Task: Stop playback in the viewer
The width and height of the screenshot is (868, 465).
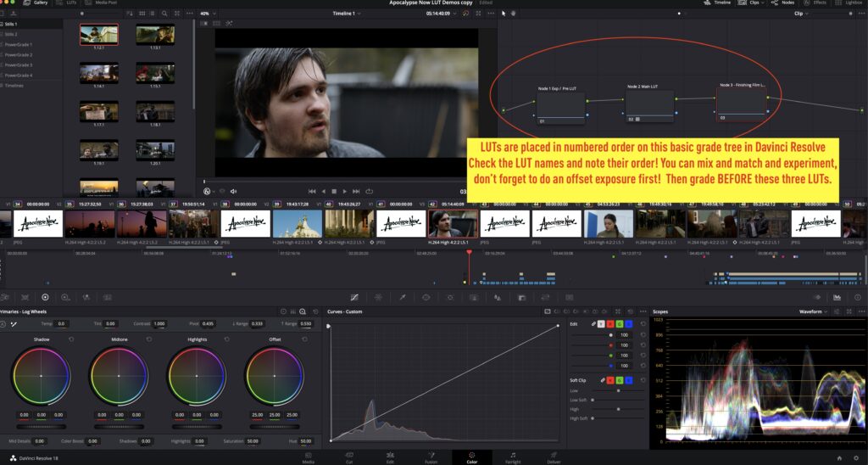Action: (x=334, y=191)
